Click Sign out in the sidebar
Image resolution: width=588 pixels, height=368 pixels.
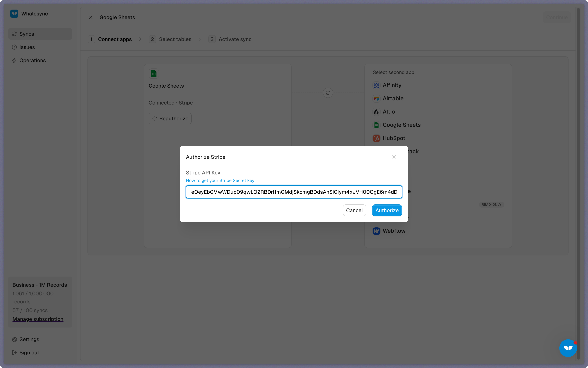point(40,352)
